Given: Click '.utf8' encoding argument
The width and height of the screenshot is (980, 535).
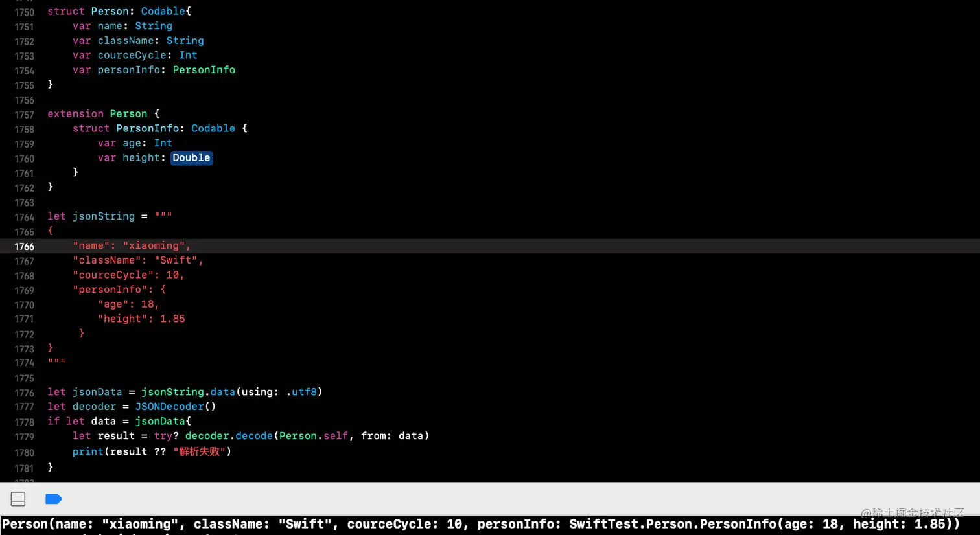Looking at the screenshot, I should pyautogui.click(x=301, y=392).
